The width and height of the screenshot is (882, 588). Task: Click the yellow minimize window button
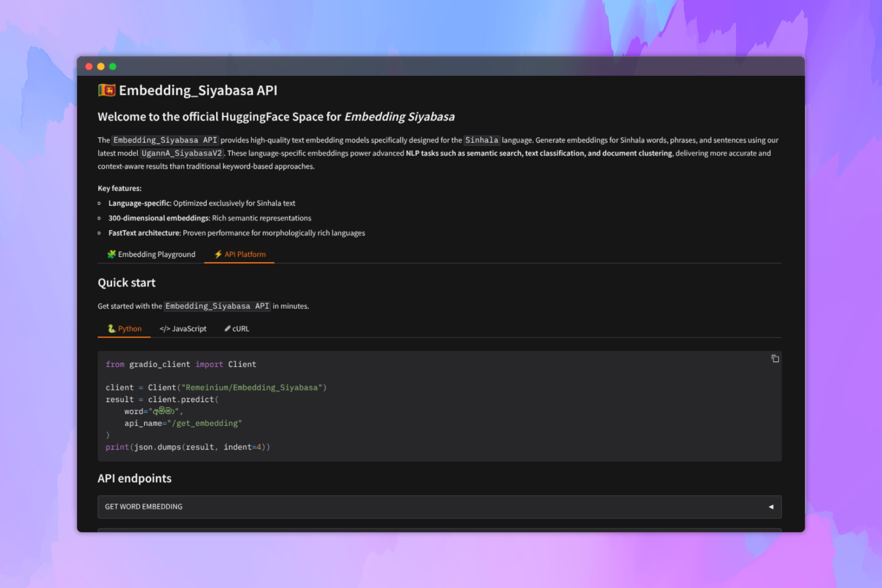pos(101,67)
